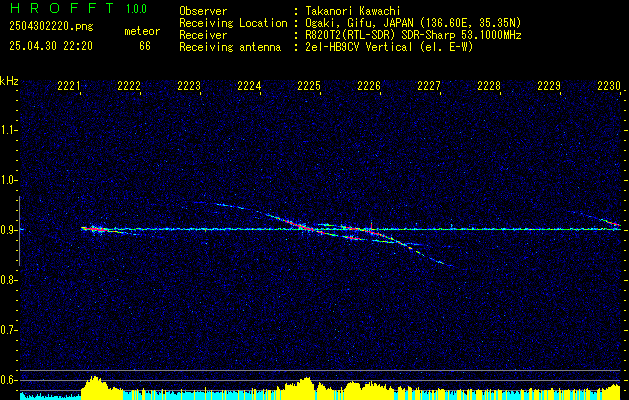The height and width of the screenshot is (400, 629).
Task: Click the 2227 time marker
Action: tap(429, 86)
